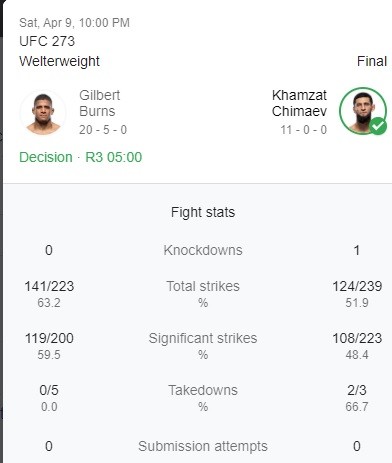Select the Significant strikes stat label
The width and height of the screenshot is (392, 463).
tap(203, 338)
